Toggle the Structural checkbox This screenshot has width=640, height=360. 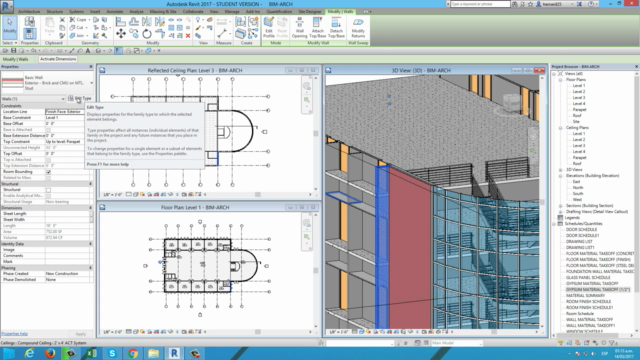49,190
